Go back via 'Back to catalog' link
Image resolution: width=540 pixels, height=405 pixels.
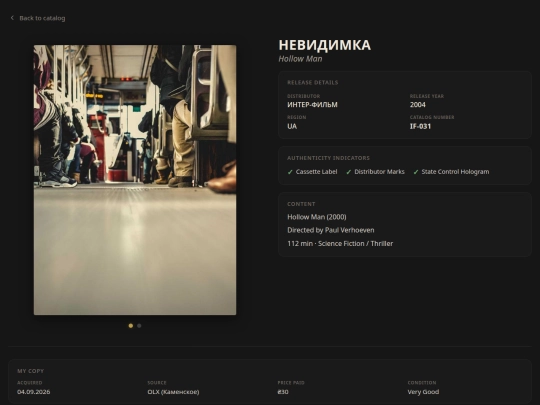(x=38, y=18)
